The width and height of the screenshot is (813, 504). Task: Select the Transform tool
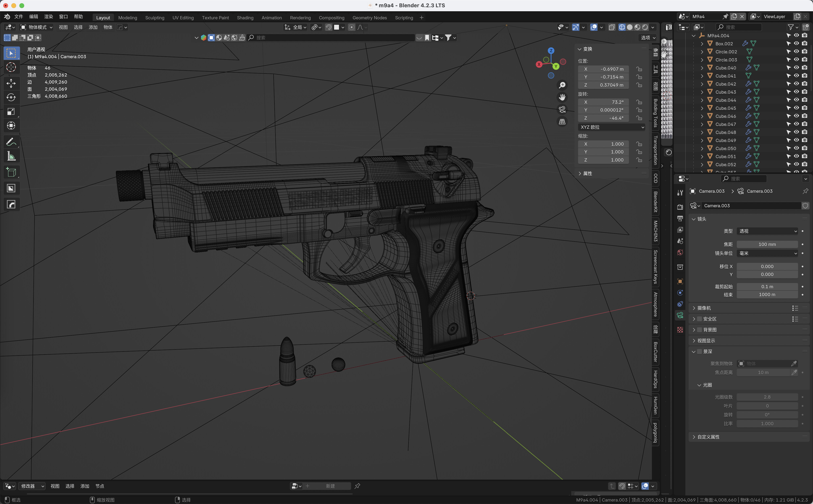pos(11,125)
